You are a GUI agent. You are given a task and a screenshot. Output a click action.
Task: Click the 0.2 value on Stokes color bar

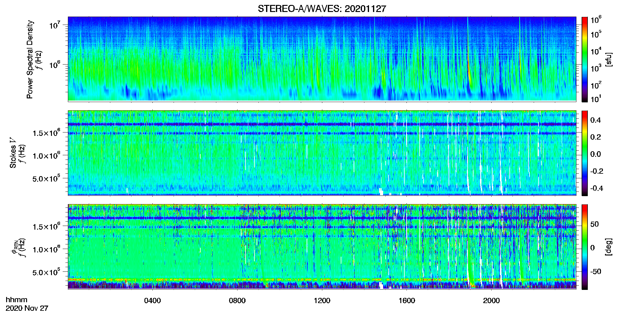pos(595,137)
